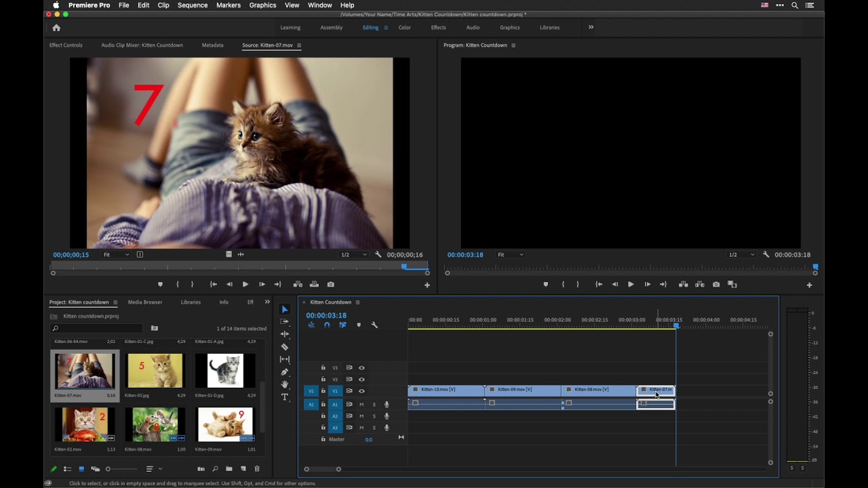The width and height of the screenshot is (868, 488).
Task: Open the Sequence menu
Action: tap(193, 5)
